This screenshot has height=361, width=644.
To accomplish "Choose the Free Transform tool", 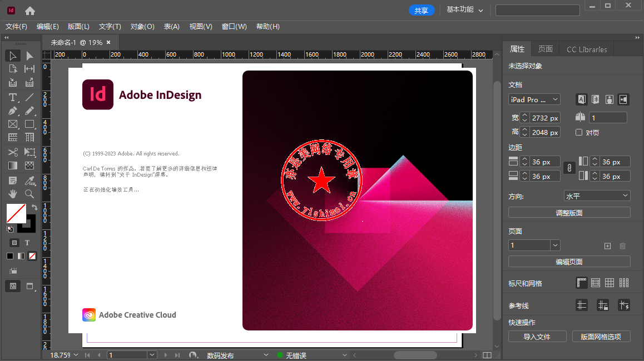I will pyautogui.click(x=29, y=152).
